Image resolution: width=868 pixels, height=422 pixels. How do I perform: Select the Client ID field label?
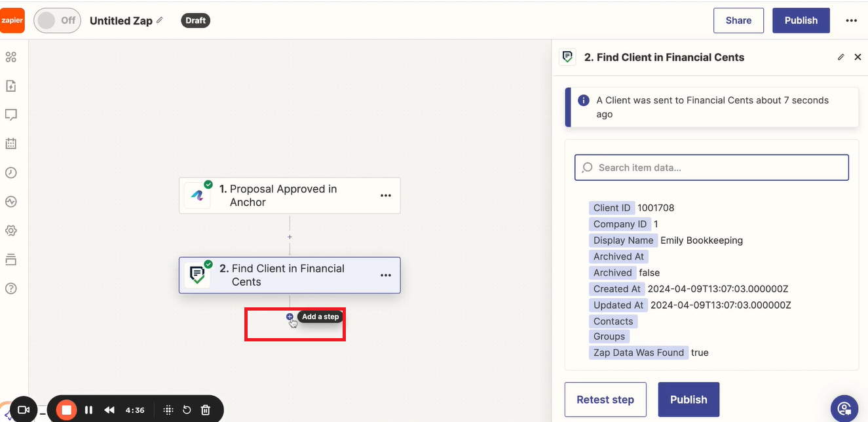tap(612, 208)
